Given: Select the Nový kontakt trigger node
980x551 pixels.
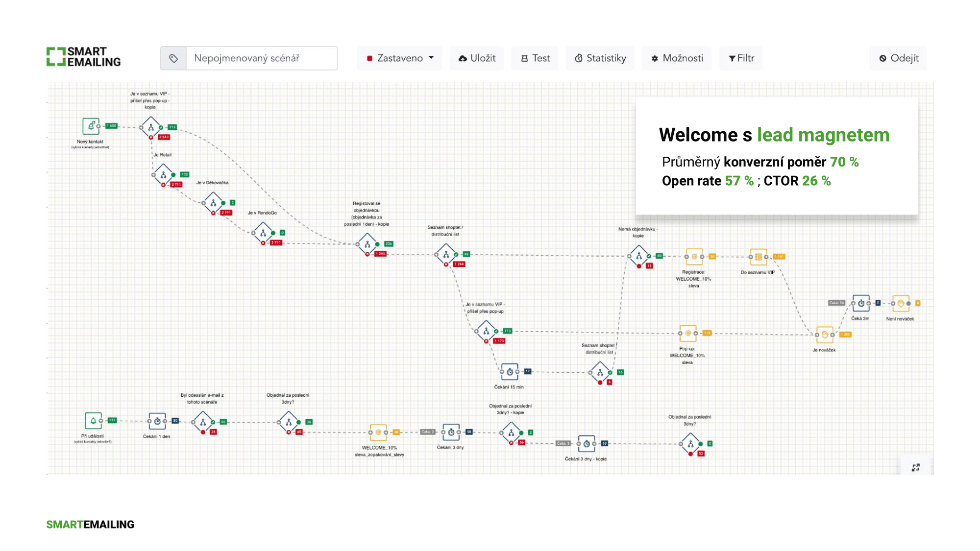Looking at the screenshot, I should (91, 126).
